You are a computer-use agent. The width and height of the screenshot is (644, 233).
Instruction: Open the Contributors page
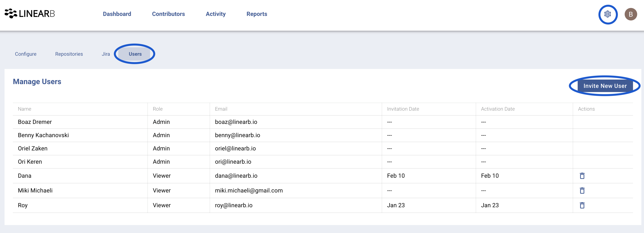point(168,14)
